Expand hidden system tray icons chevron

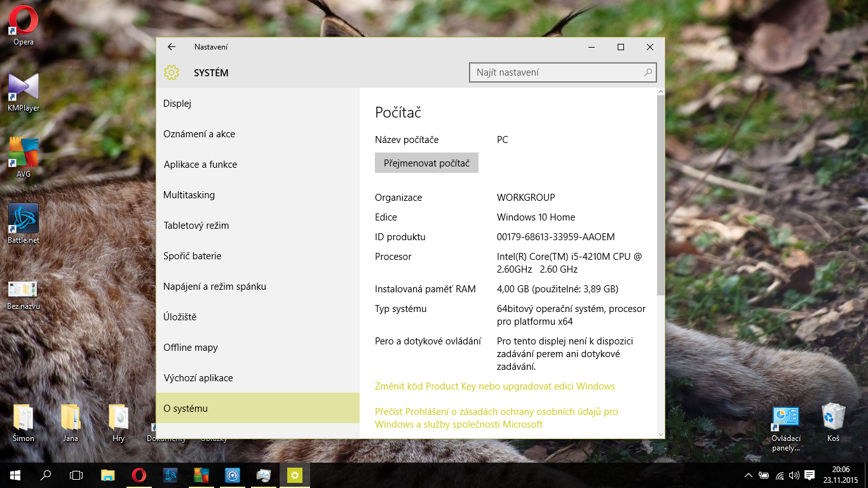click(x=749, y=475)
